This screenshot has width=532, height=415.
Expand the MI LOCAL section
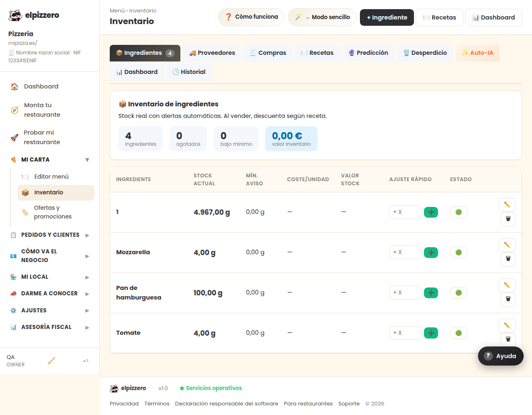49,277
